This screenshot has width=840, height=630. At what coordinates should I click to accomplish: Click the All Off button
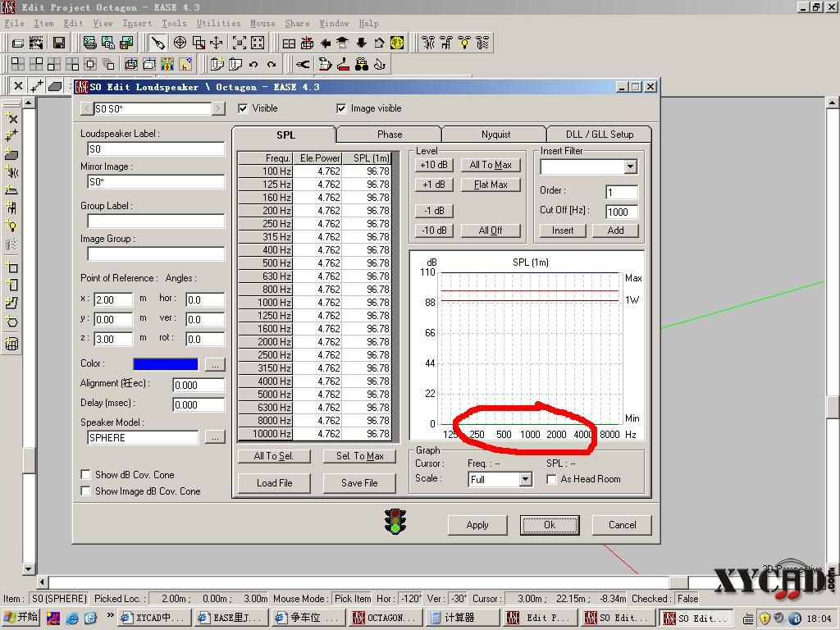pyautogui.click(x=491, y=231)
